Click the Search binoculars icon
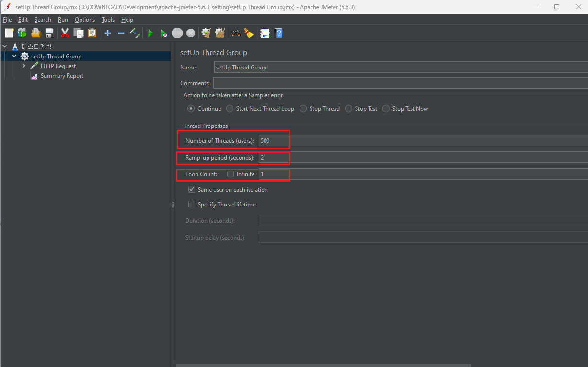The height and width of the screenshot is (367, 588). click(x=236, y=33)
